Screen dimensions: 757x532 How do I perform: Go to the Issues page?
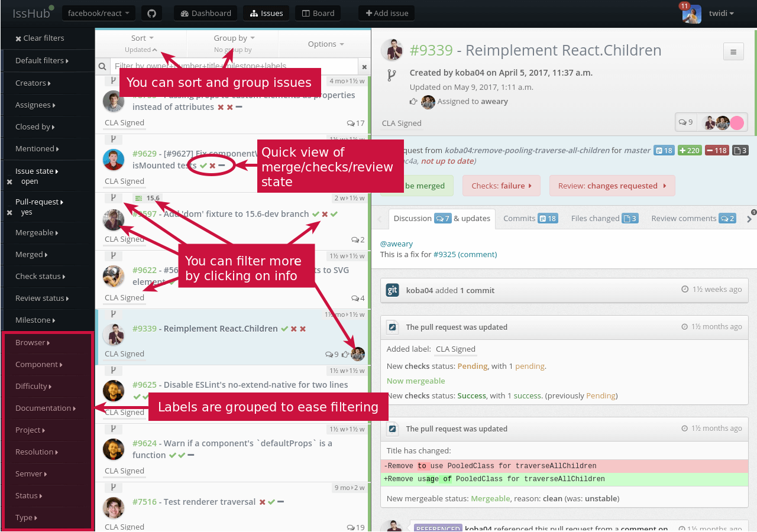(266, 13)
